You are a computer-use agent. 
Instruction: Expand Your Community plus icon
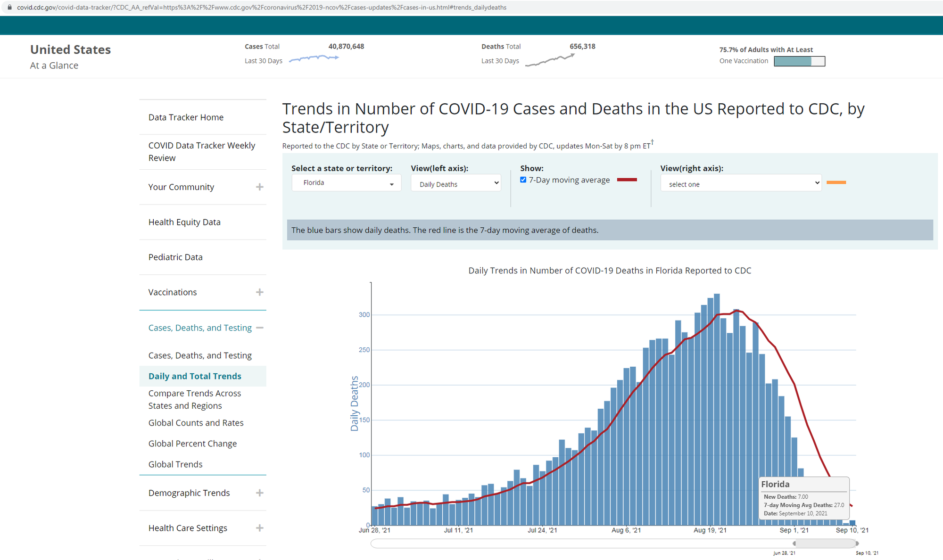[259, 187]
